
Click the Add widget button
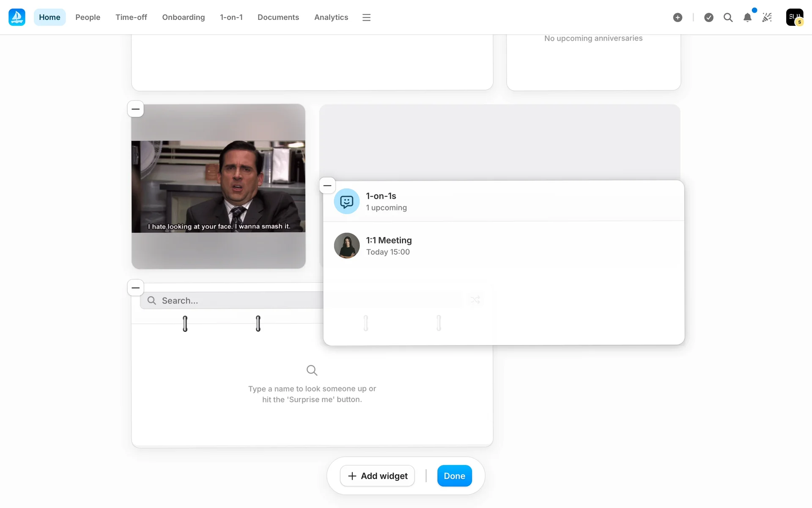click(x=377, y=476)
